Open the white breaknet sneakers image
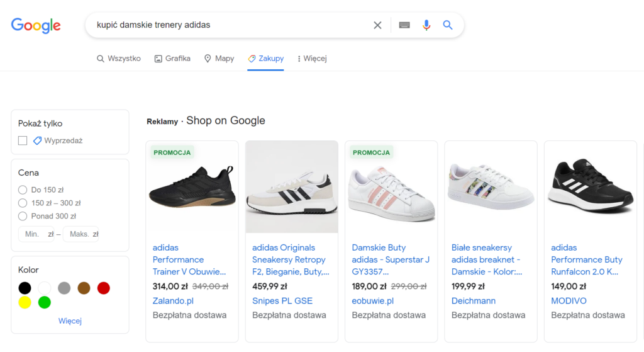644x352 pixels. click(491, 187)
